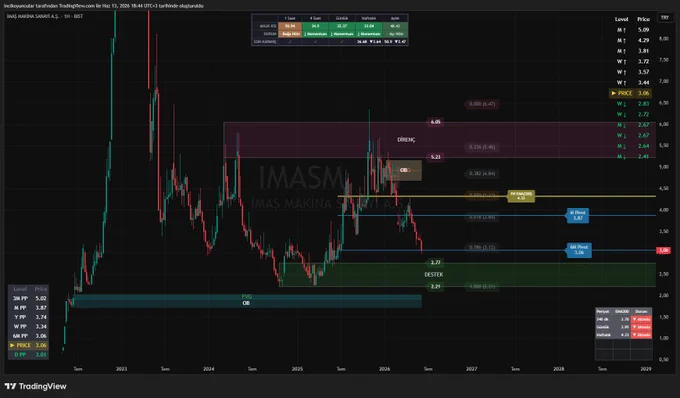680x398 pixels.
Task: Click the 3.72 price in level table
Action: pyautogui.click(x=643, y=62)
